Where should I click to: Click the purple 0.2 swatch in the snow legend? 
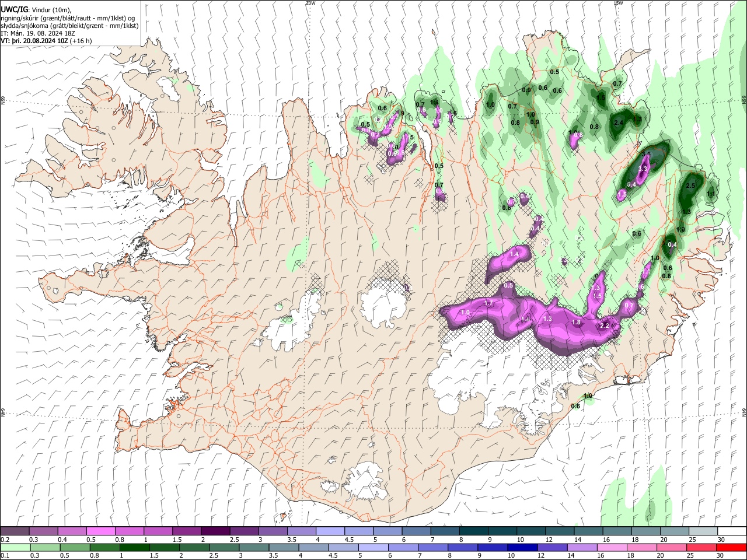tap(15, 531)
